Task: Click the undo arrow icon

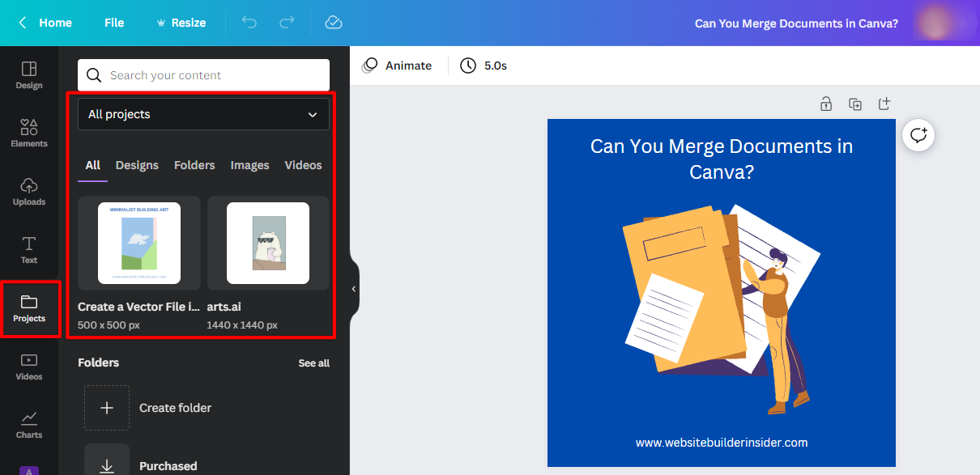Action: (249, 23)
